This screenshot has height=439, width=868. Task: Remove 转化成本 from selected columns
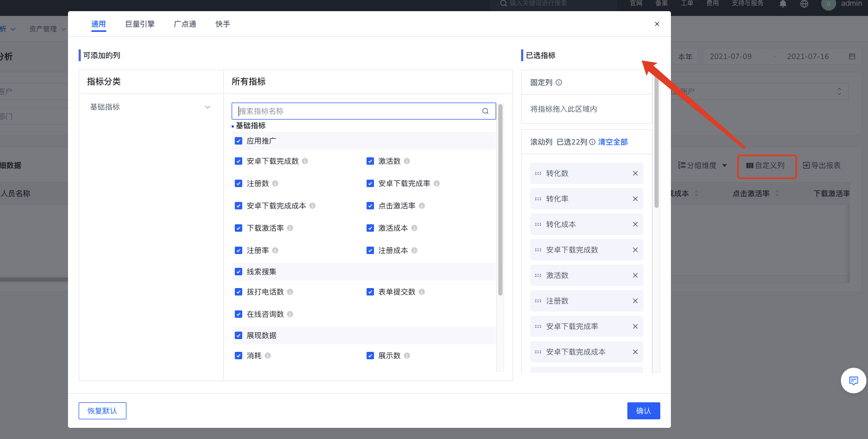click(x=635, y=224)
